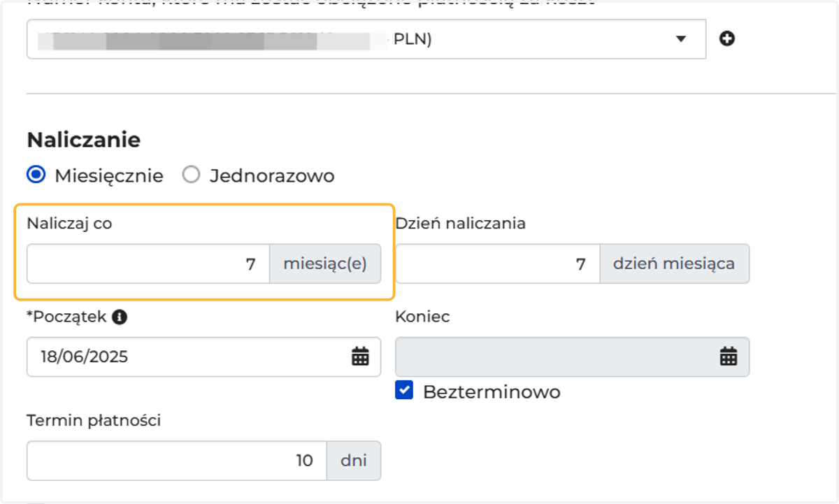
Task: Click the Dzień naliczania input field
Action: (498, 264)
